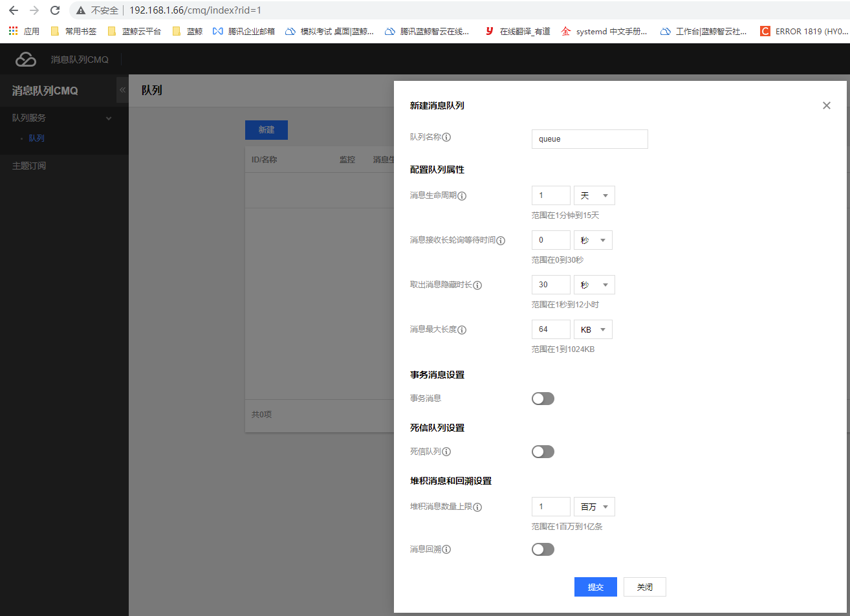The width and height of the screenshot is (850, 616).
Task: Click the 消息生命周期 value field
Action: pos(550,195)
